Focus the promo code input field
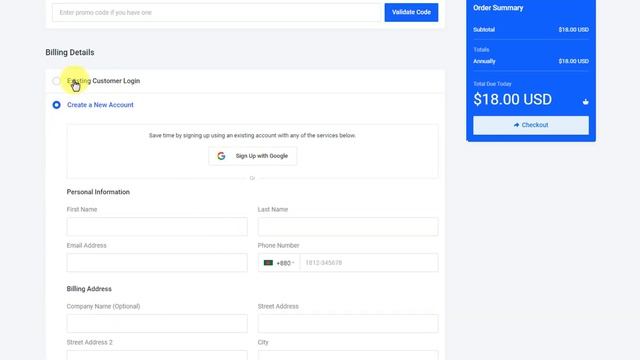640x360 pixels. click(217, 13)
